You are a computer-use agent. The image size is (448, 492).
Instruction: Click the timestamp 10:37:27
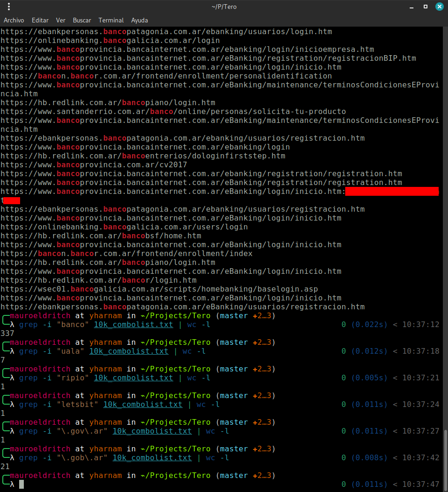[x=421, y=431]
